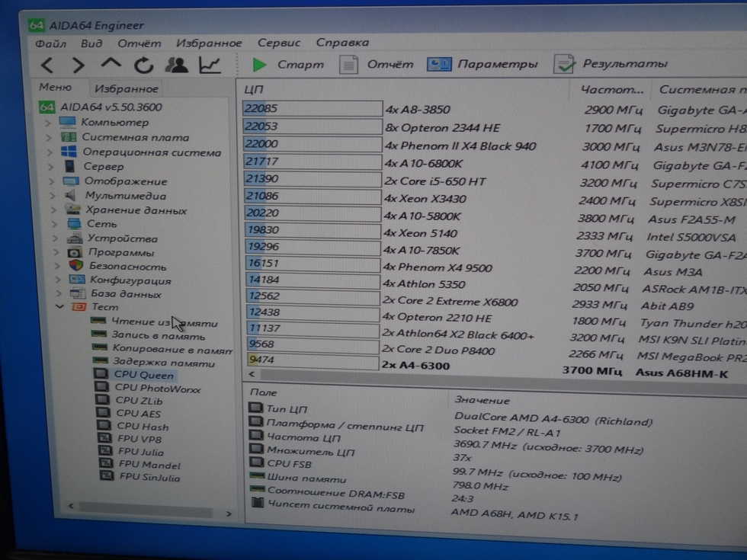Select the FPU Julia benchmark
Image resolution: width=747 pixels, height=560 pixels.
(x=140, y=452)
